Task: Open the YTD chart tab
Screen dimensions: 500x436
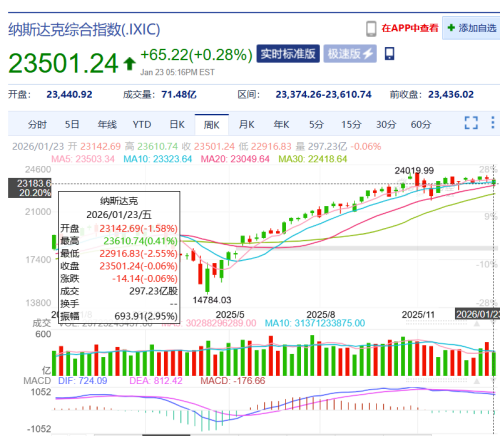Action: point(142,125)
